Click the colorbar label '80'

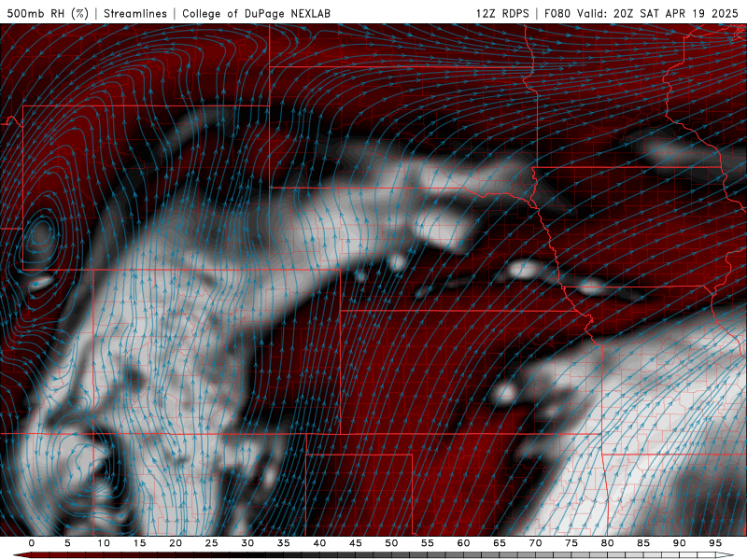pos(607,543)
